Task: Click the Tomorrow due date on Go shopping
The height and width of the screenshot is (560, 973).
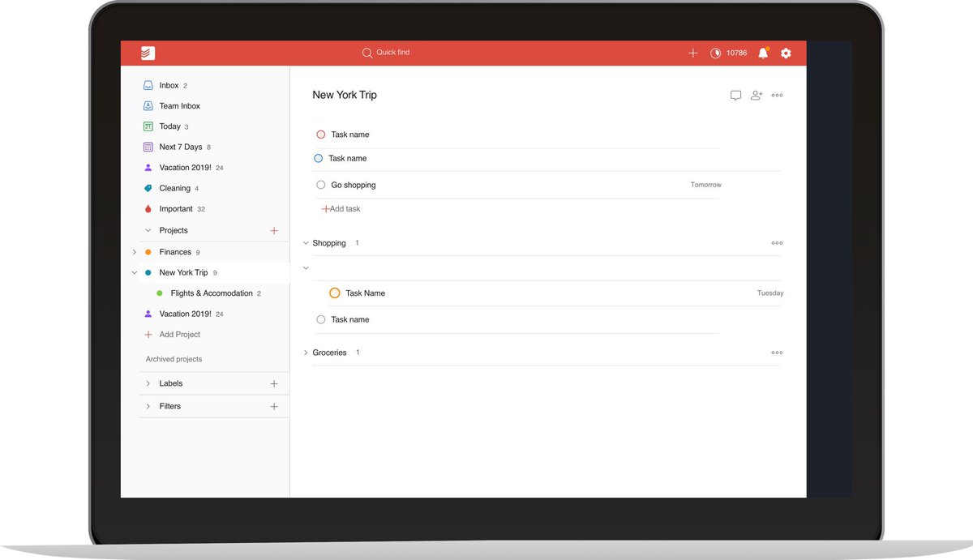Action: (x=705, y=185)
